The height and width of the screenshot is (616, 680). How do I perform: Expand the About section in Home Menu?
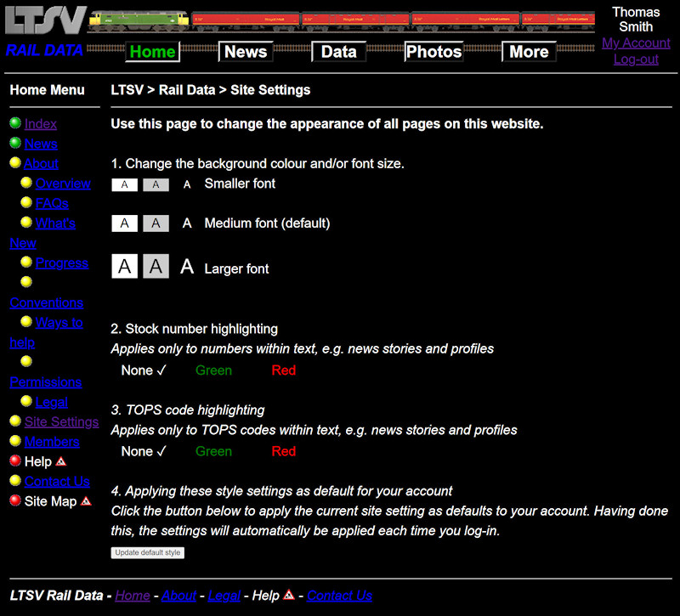[x=41, y=163]
